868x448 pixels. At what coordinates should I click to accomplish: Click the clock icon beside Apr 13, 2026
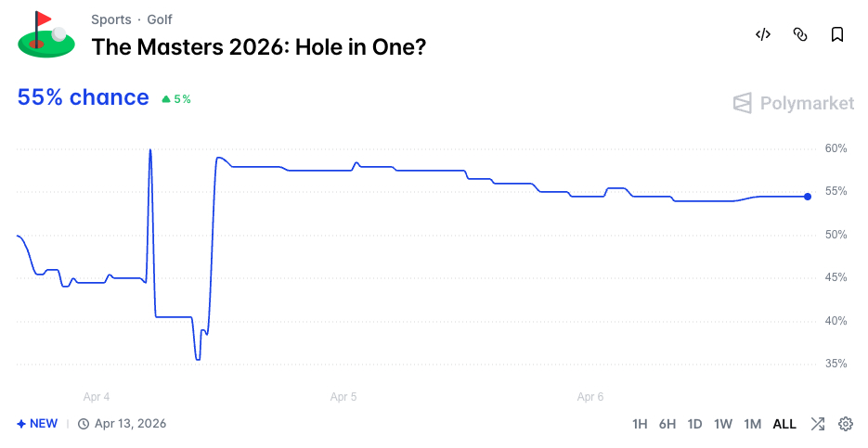[84, 424]
